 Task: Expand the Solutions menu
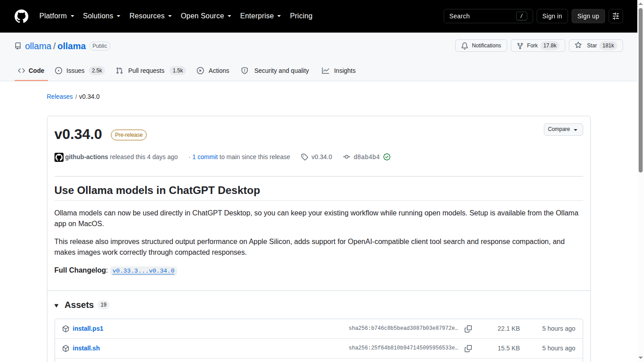click(102, 16)
